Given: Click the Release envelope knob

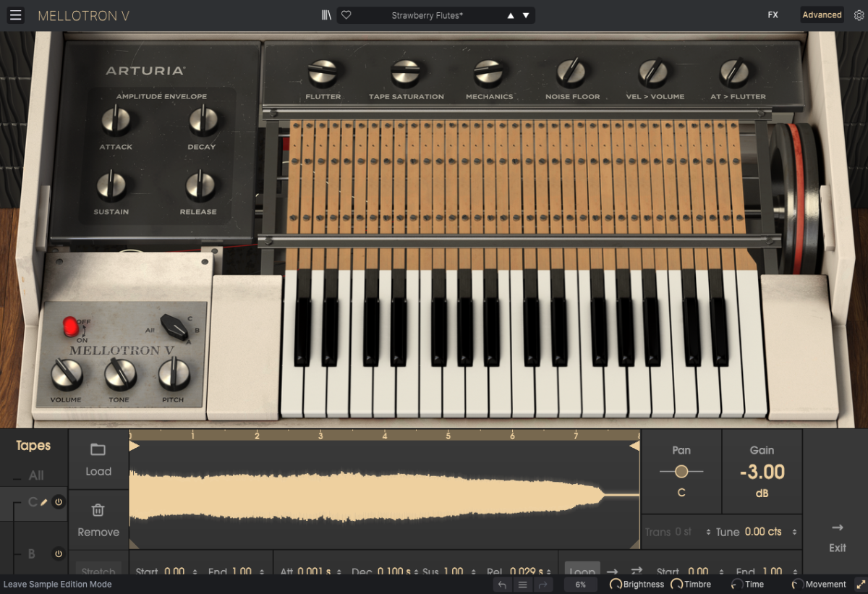Looking at the screenshot, I should coord(199,187).
